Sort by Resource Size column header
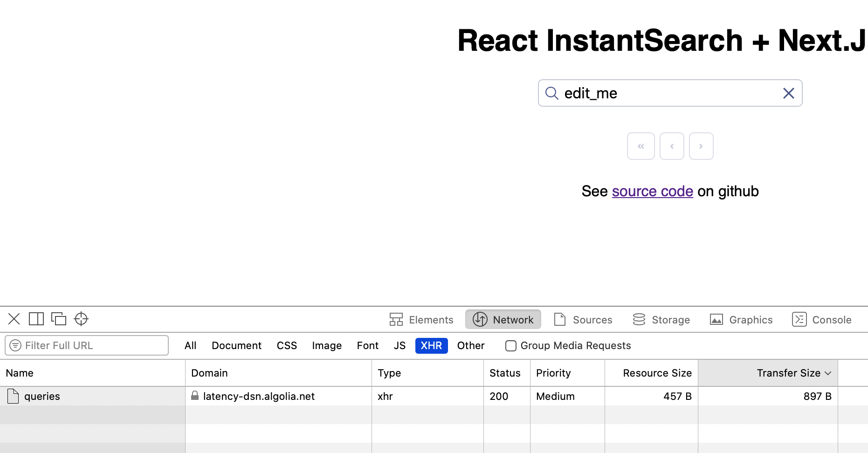Viewport: 868px width, 453px height. pos(651,373)
